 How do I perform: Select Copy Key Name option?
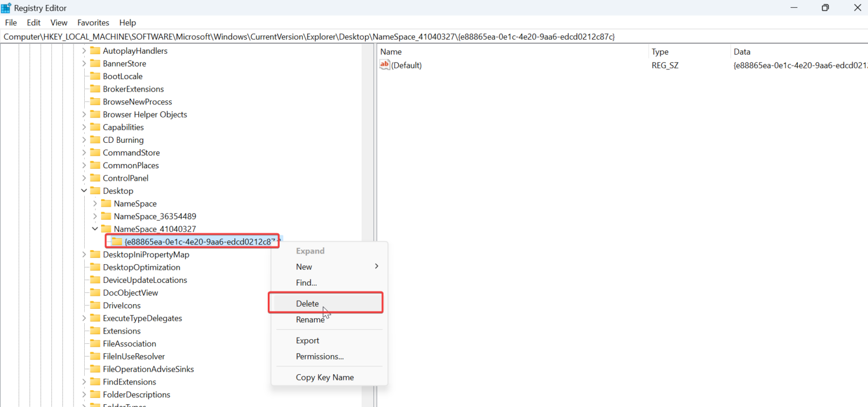(x=325, y=377)
